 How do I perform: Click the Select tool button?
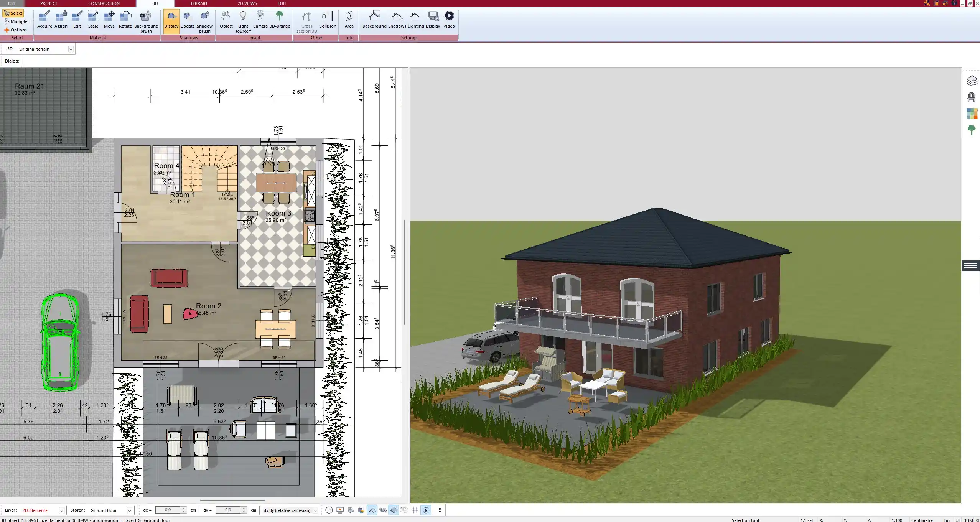(13, 13)
